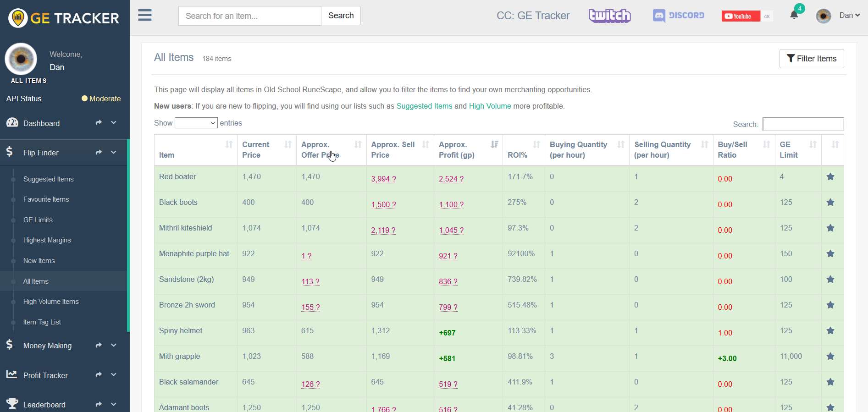Click the Leaderboard share arrow icon
868x412 pixels.
(x=99, y=404)
